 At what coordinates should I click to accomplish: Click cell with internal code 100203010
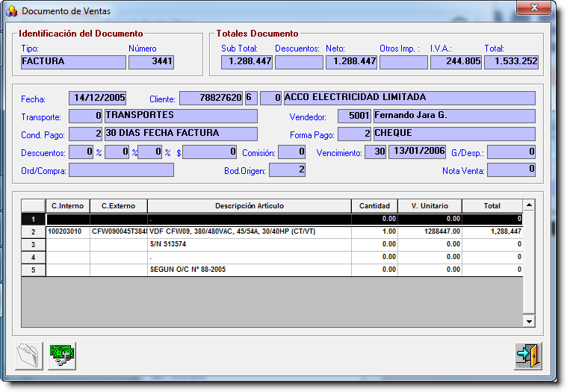pyautogui.click(x=68, y=231)
